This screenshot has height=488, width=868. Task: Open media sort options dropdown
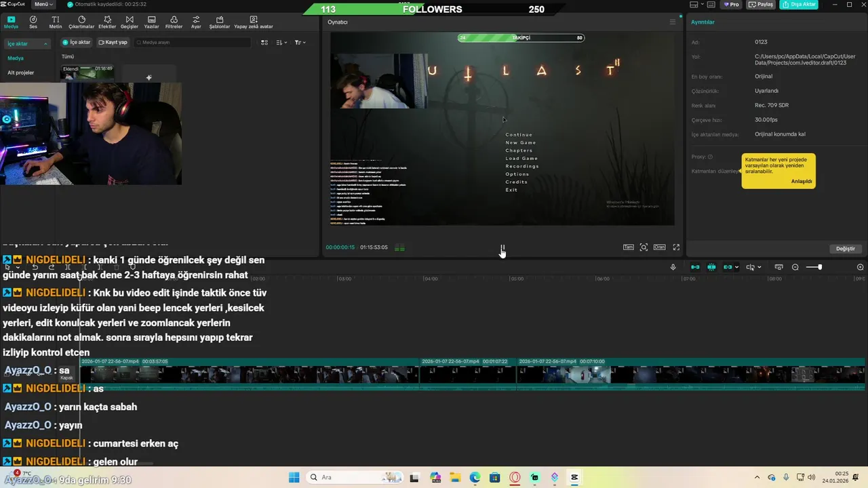pos(281,42)
